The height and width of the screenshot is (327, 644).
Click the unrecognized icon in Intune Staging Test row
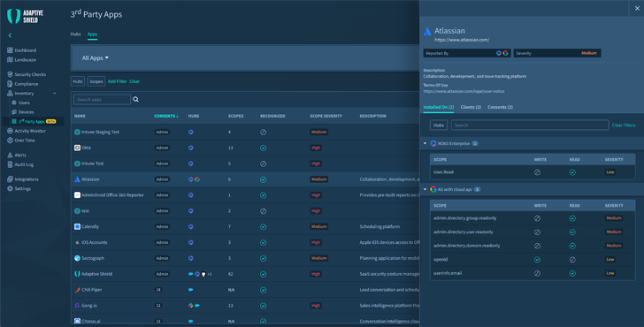[264, 132]
